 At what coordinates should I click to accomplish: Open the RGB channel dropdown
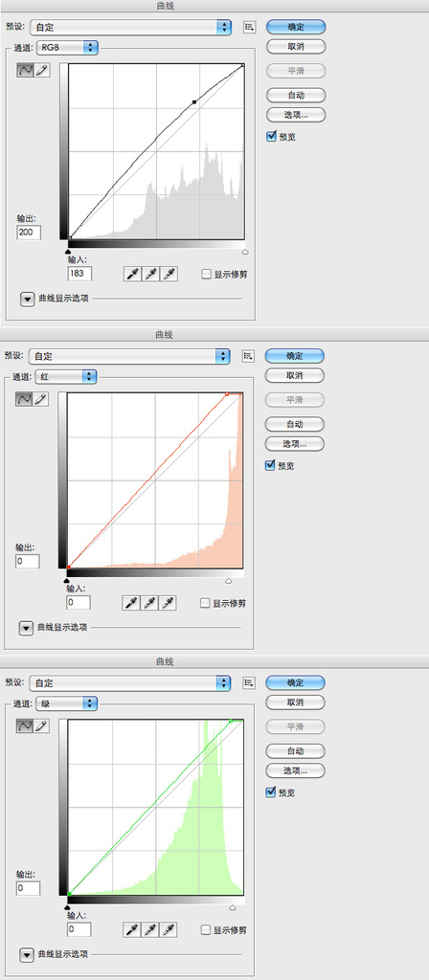click(x=68, y=47)
